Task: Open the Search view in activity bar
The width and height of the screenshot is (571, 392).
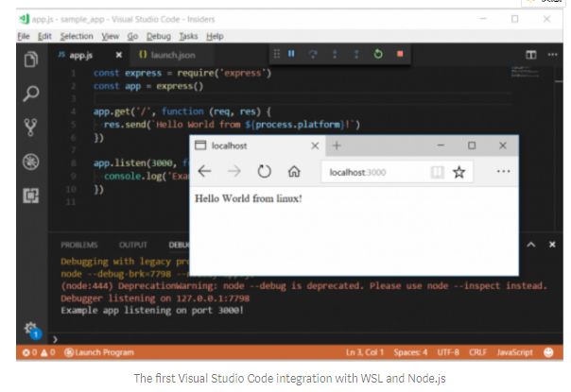Action: 30,94
